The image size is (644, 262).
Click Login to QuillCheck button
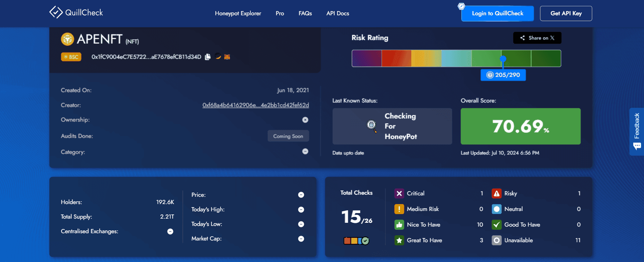pos(498,14)
